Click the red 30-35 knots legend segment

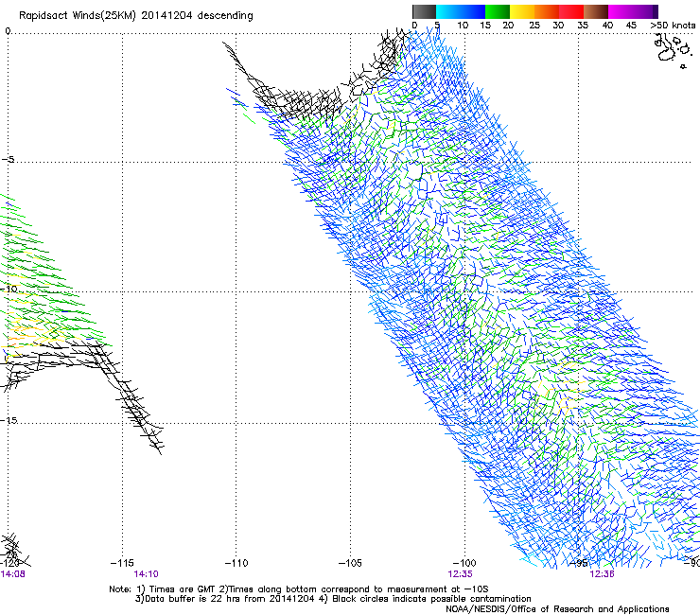coord(571,11)
